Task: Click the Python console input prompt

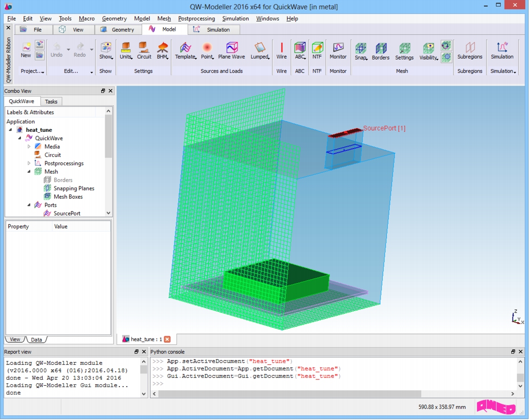Action: pyautogui.click(x=158, y=383)
